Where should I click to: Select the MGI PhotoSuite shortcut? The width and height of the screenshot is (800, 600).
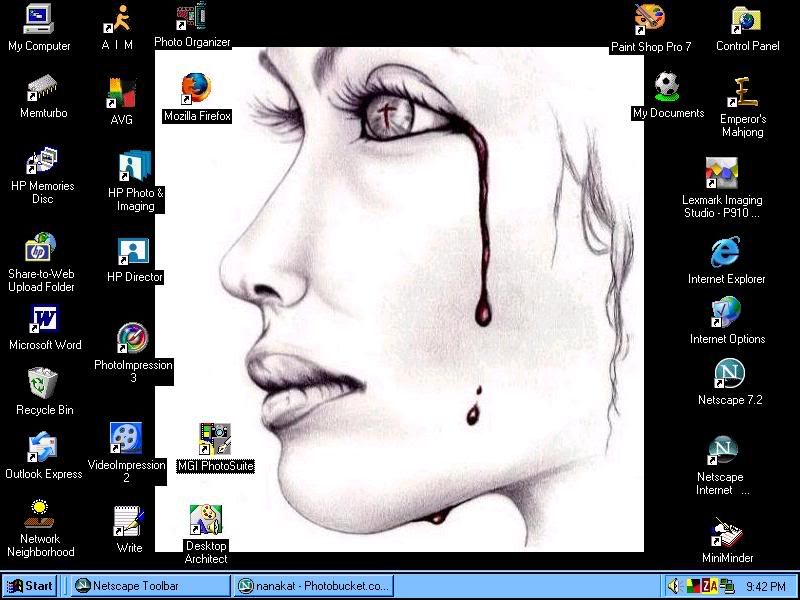click(215, 439)
